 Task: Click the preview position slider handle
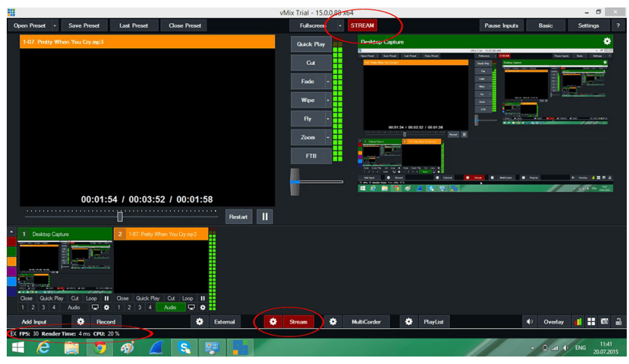pyautogui.click(x=119, y=216)
